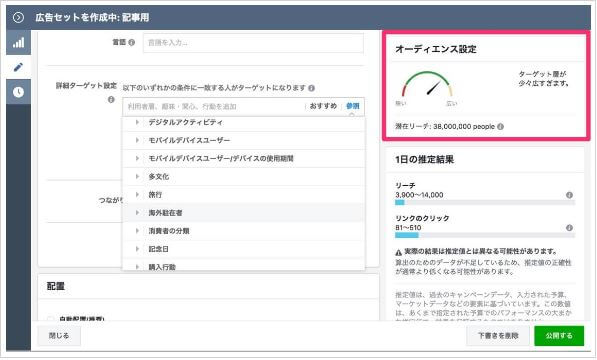Click 下書きを削除 button
The width and height of the screenshot is (597, 360).
tap(498, 336)
